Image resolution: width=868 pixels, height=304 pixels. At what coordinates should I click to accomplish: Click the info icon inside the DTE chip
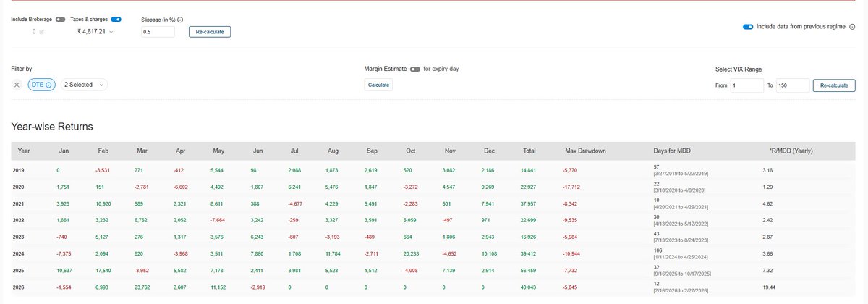48,85
